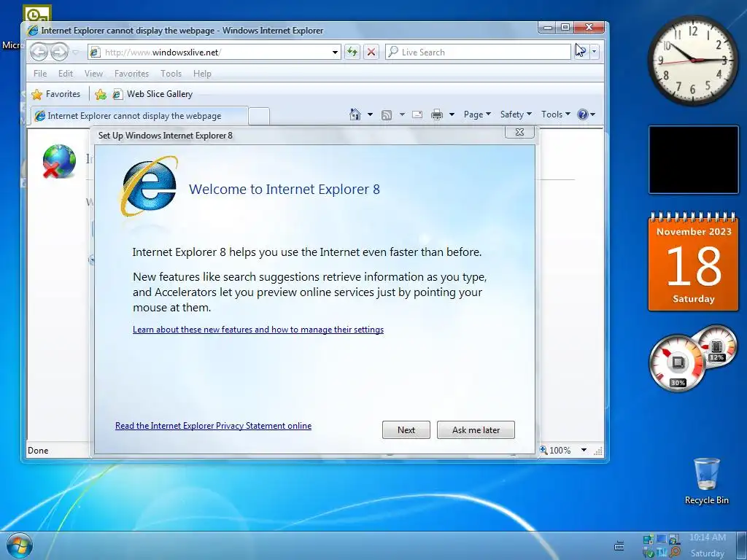Click the green checkmark tray icon

[x=648, y=553]
